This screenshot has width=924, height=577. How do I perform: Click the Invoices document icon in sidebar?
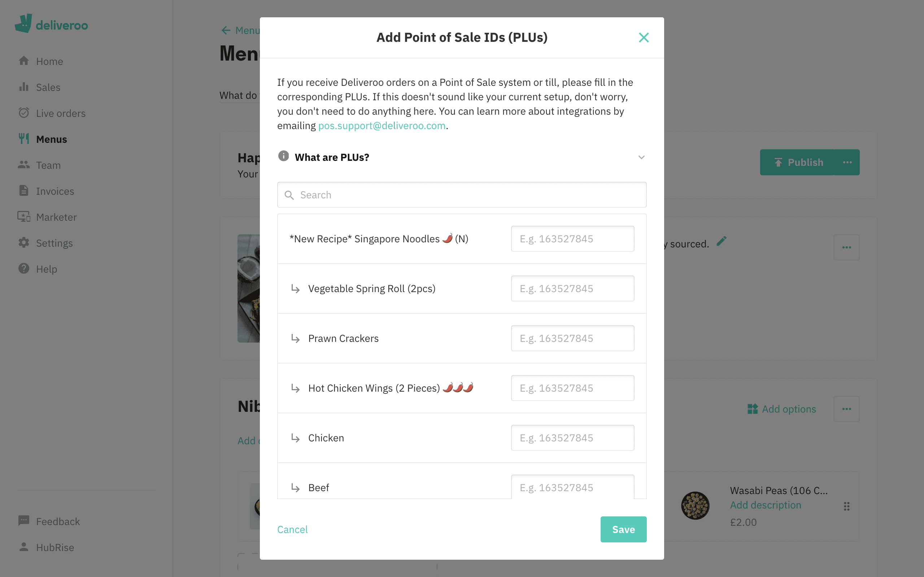[x=23, y=191]
